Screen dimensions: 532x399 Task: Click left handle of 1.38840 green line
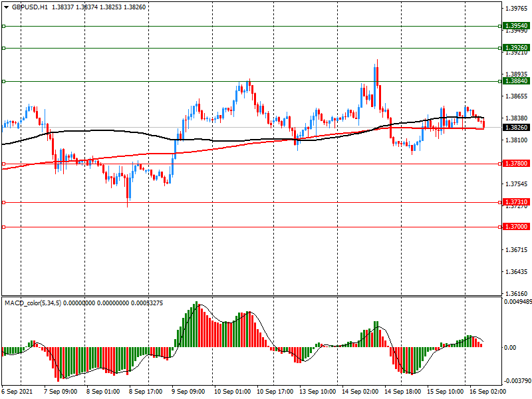tap(4, 81)
